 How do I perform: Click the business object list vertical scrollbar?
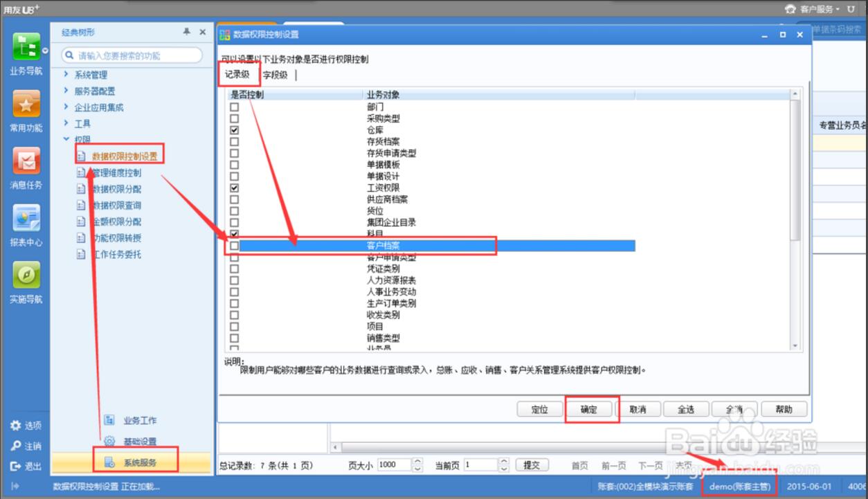point(794,208)
